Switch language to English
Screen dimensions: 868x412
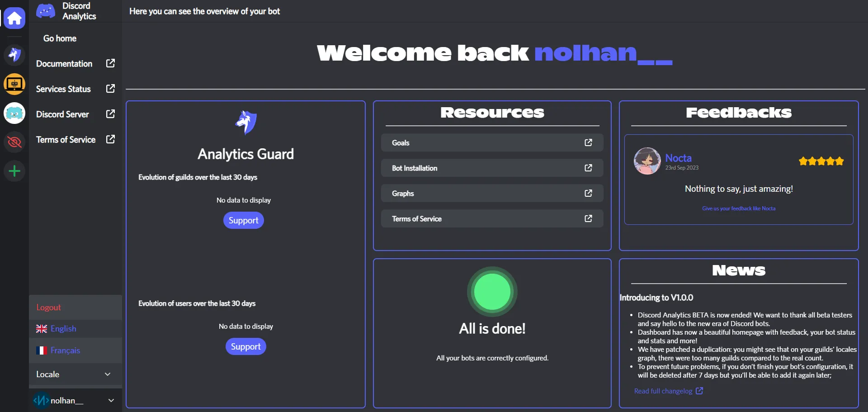coord(63,329)
